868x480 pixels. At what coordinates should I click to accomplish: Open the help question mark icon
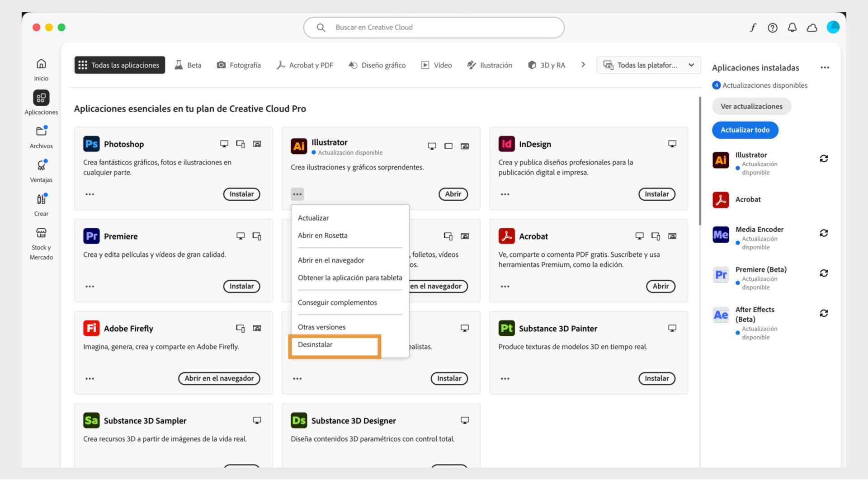pyautogui.click(x=773, y=28)
